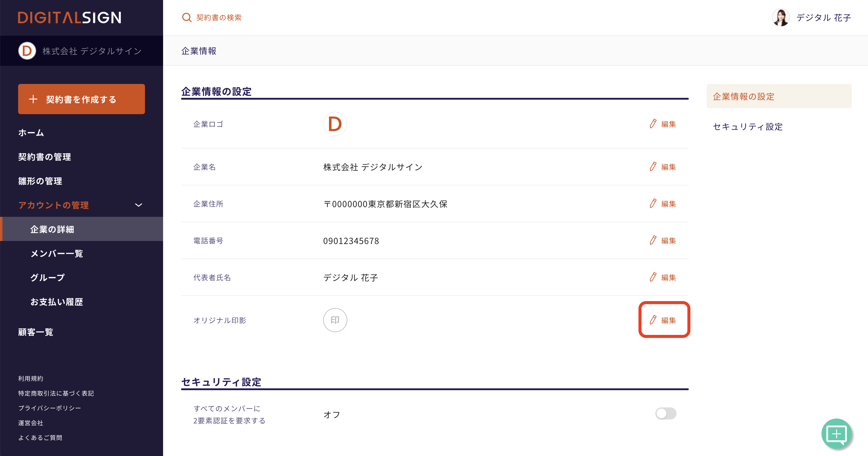The image size is (868, 456).
Task: Select アカウントの管理 menu label
Action: click(x=53, y=205)
